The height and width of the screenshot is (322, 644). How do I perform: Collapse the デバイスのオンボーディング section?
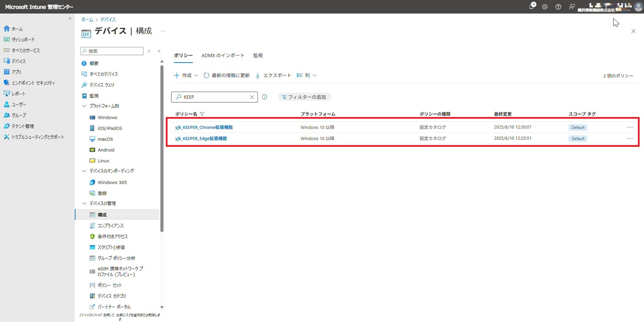(84, 171)
